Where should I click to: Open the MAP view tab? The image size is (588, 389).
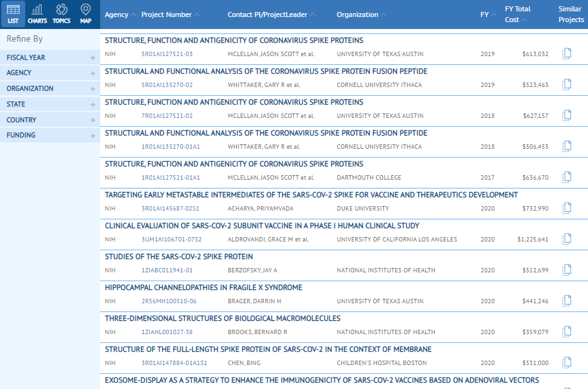86,14
